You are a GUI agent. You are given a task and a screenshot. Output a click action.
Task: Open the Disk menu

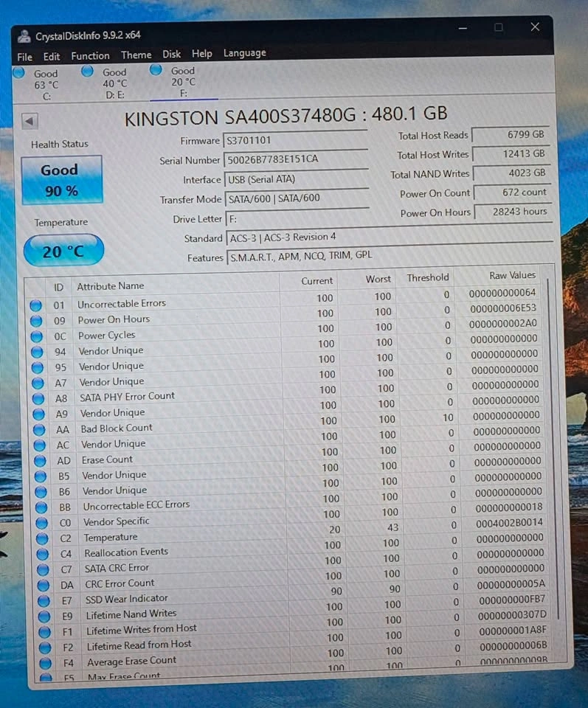[172, 54]
